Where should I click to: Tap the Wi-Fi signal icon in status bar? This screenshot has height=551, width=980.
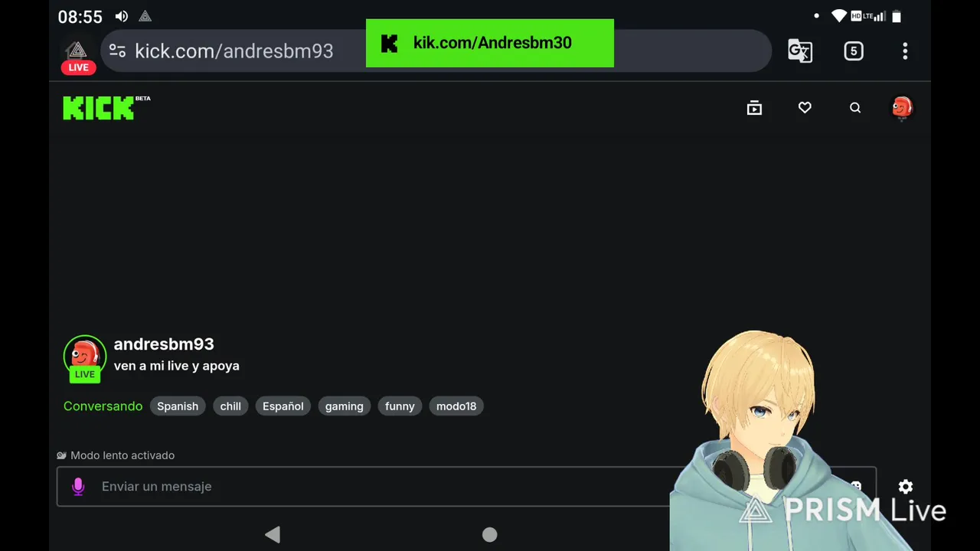(839, 16)
